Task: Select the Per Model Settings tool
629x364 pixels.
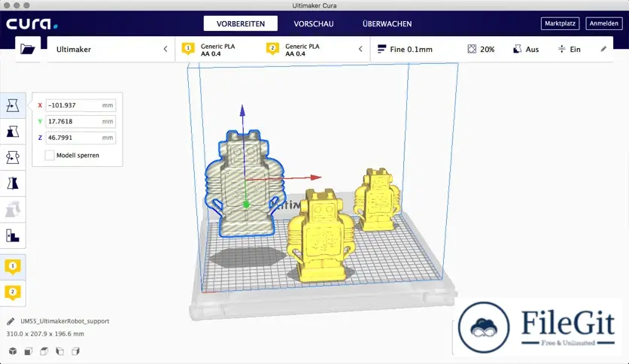Action: 13,210
